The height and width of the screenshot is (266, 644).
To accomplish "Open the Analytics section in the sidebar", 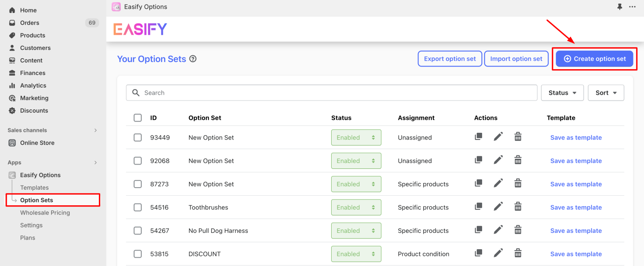I will 33,85.
